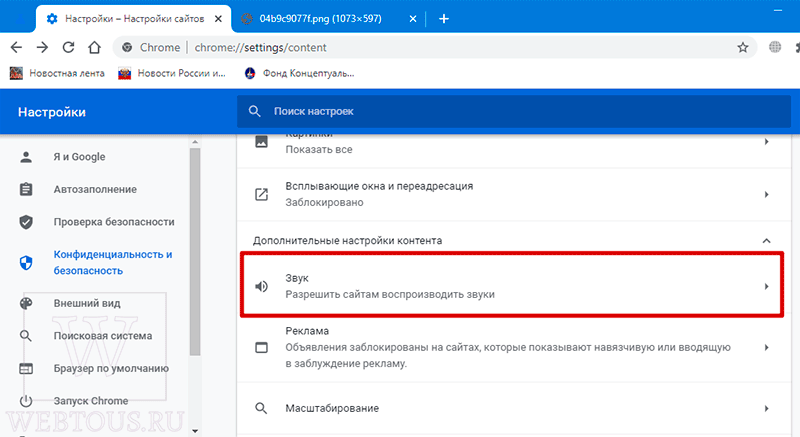Focus the Поиск настроек search field
Screen dimensions: 800x437
[x=514, y=111]
